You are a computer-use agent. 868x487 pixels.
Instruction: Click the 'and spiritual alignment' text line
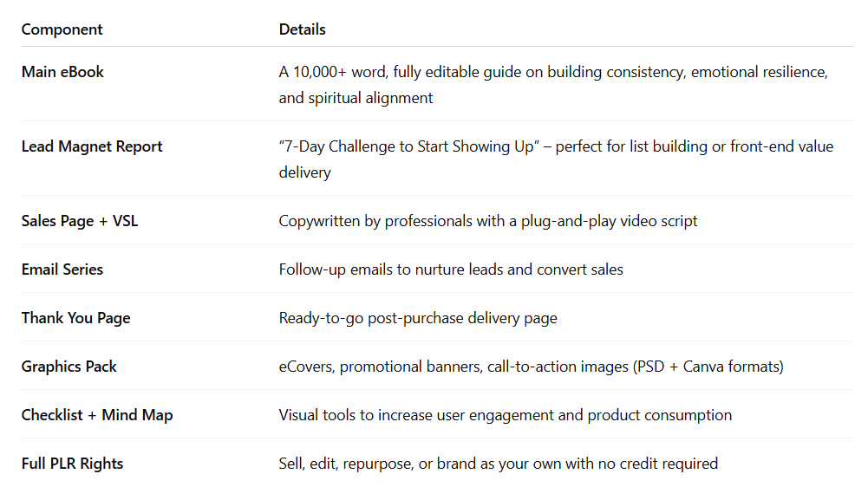tap(356, 98)
